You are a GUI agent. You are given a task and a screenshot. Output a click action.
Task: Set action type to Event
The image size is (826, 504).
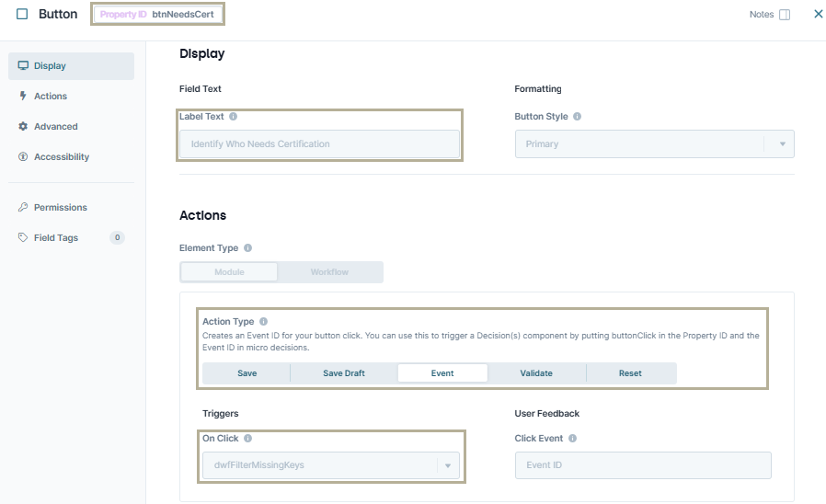[442, 372]
